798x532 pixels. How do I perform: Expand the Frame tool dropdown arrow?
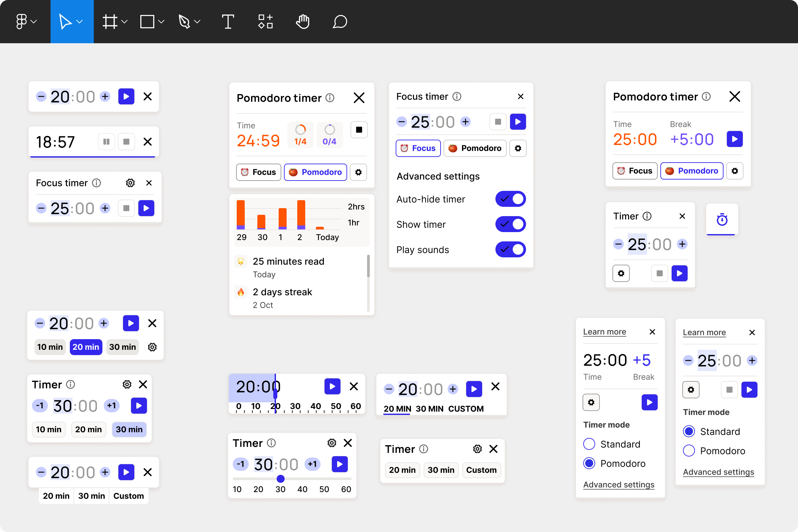click(124, 22)
